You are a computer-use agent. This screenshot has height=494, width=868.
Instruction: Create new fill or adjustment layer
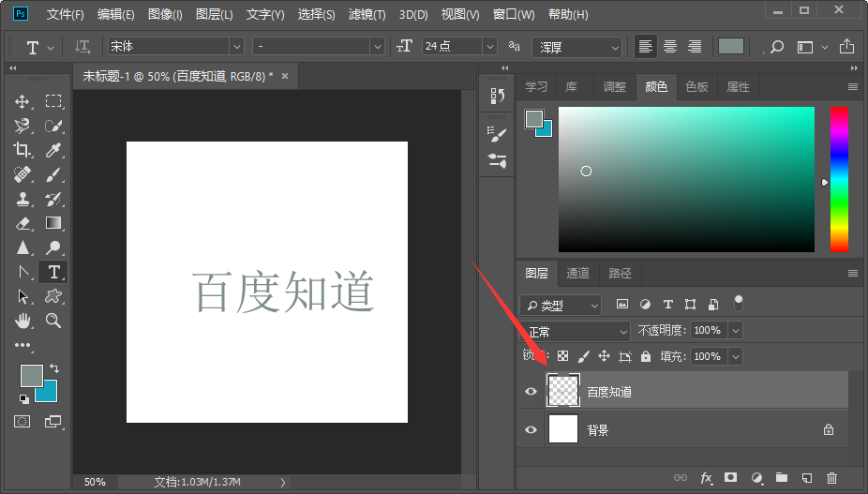(756, 478)
